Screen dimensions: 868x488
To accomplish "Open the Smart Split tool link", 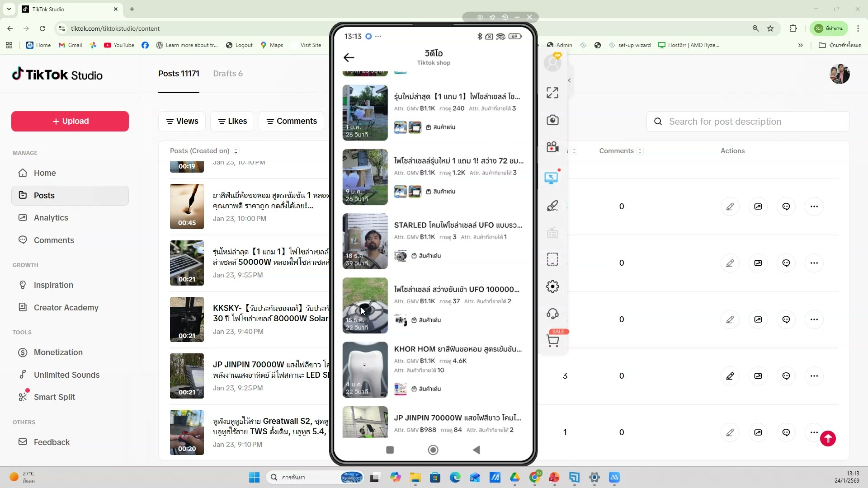I will [54, 397].
